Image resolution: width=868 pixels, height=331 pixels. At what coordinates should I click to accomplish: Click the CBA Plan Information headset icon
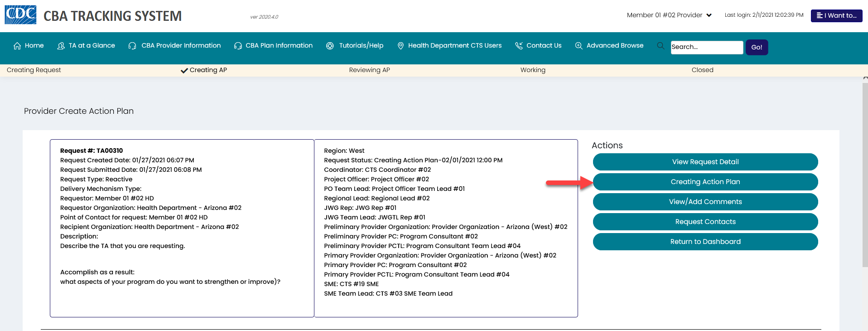pos(238,46)
